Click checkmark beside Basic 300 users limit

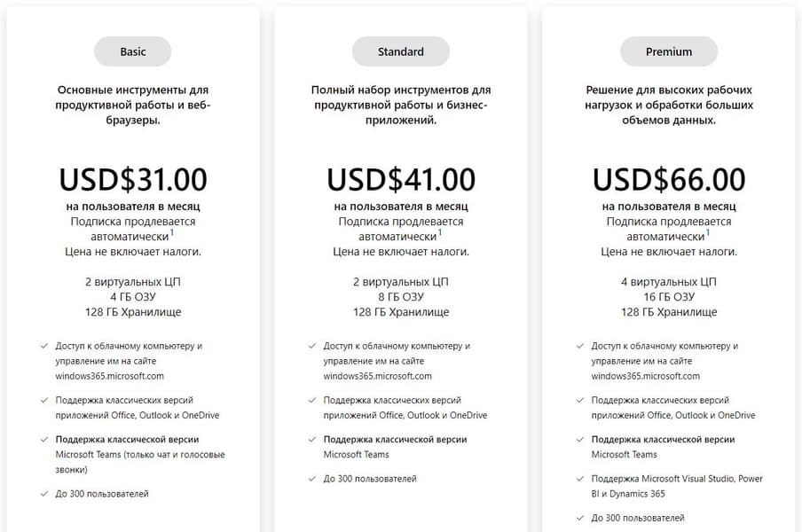[x=44, y=493]
